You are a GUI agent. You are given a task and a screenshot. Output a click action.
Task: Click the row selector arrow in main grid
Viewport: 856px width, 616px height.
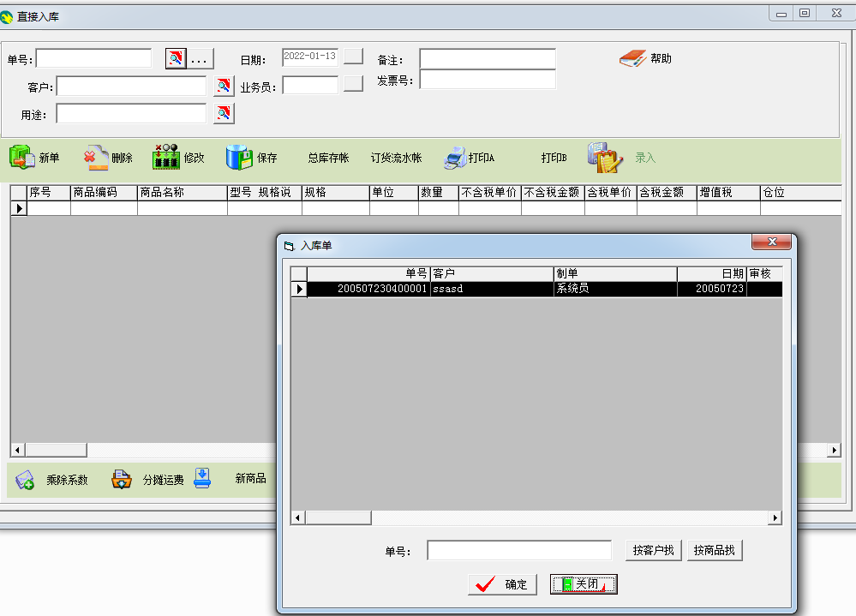click(19, 208)
